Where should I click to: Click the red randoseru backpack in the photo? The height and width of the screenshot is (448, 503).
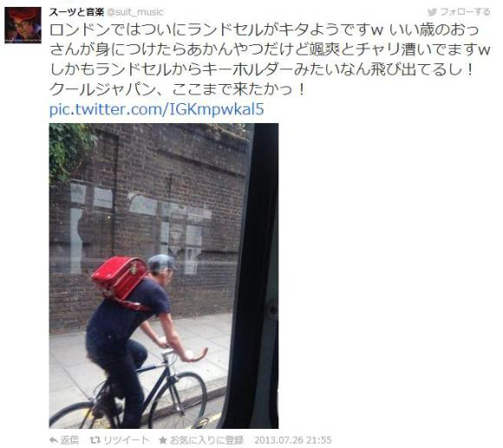click(119, 278)
